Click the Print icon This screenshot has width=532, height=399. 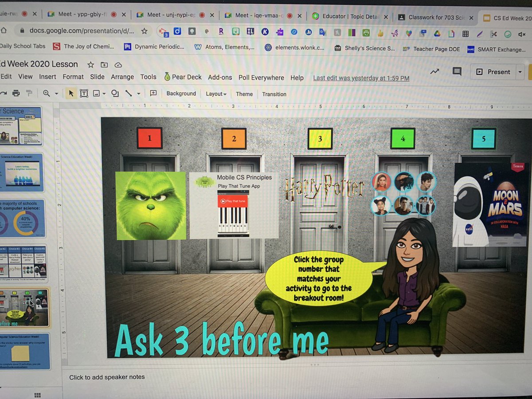[x=16, y=94]
